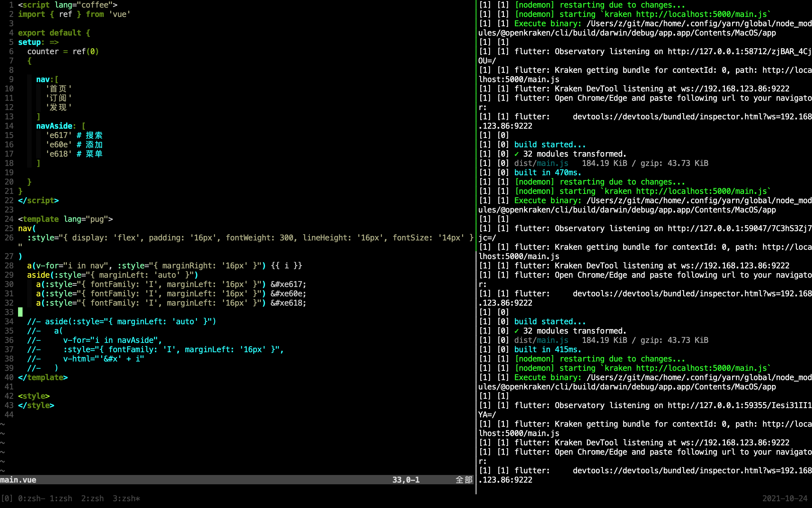Click the main.vue filename in vim statusline
This screenshot has width=812, height=508.
pyautogui.click(x=18, y=480)
